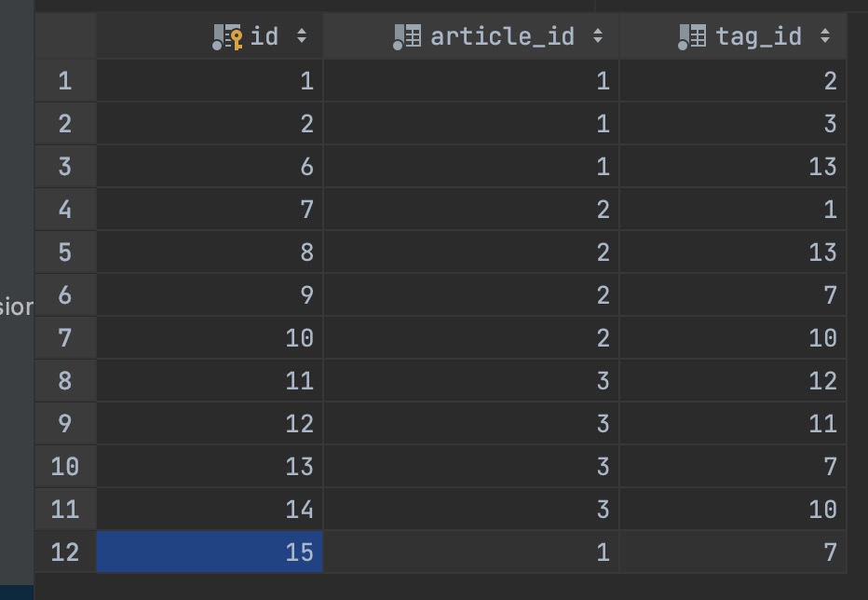The height and width of the screenshot is (600, 868).
Task: Select the article_id column header label
Action: 502,37
